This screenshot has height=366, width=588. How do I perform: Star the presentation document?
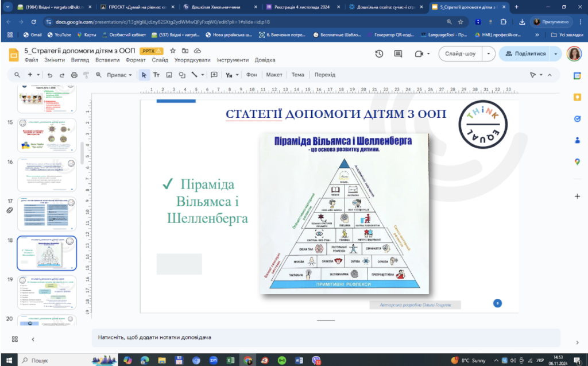coord(173,51)
